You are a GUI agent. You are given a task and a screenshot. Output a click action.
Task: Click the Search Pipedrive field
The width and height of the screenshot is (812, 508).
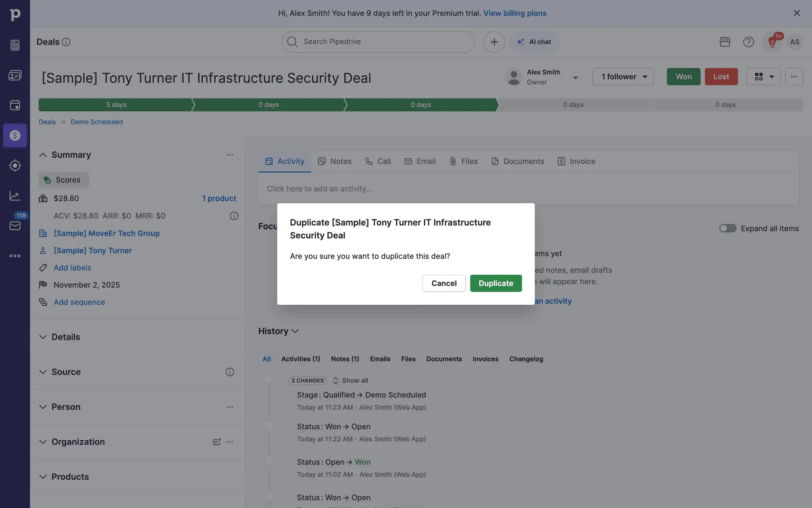tap(378, 42)
